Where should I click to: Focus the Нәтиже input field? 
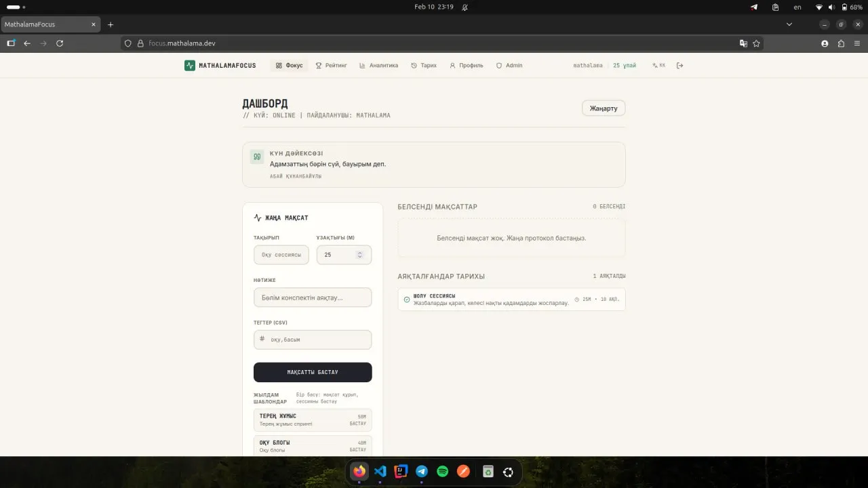click(x=313, y=298)
